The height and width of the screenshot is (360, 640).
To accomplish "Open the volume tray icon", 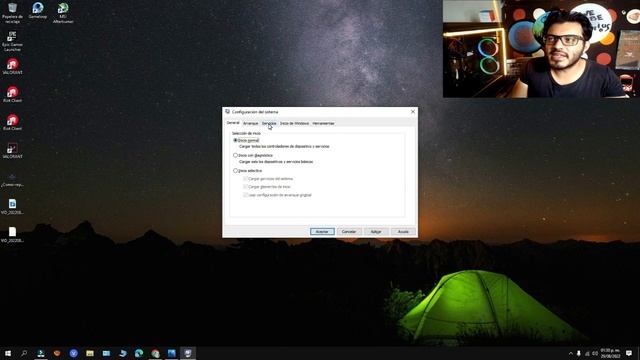I will (595, 353).
